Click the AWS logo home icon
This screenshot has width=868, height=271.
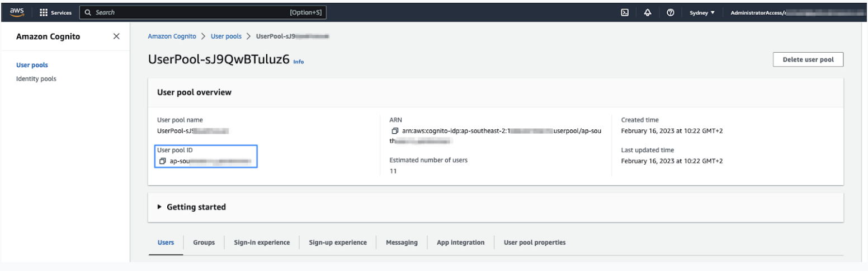[17, 12]
